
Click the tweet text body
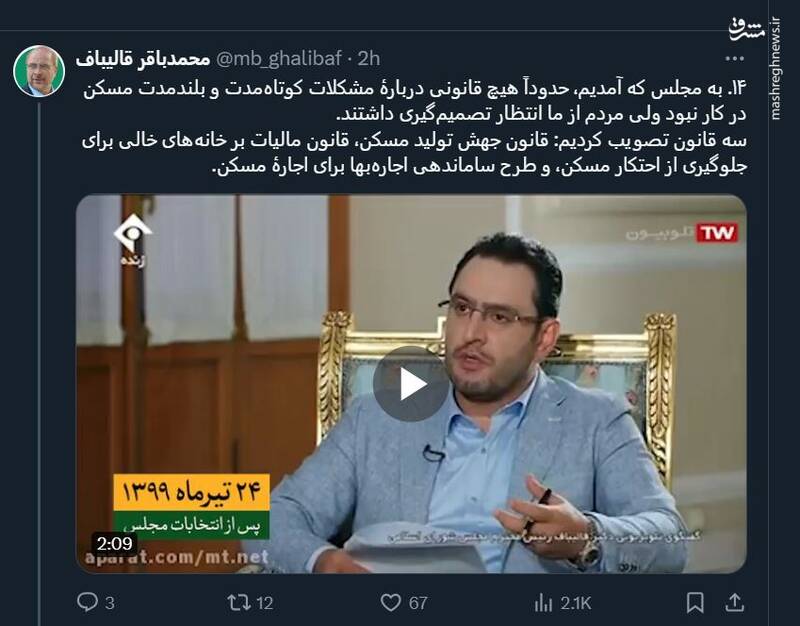pyautogui.click(x=414, y=128)
